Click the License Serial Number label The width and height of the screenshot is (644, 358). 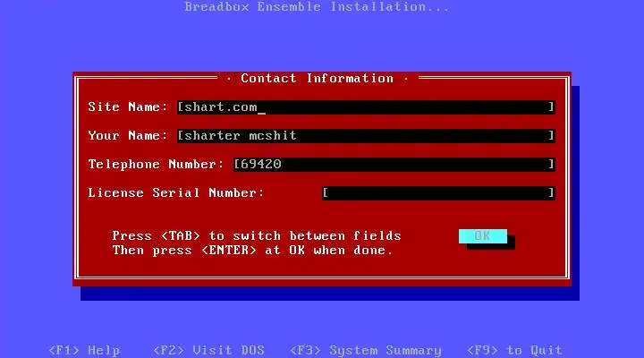click(176, 192)
